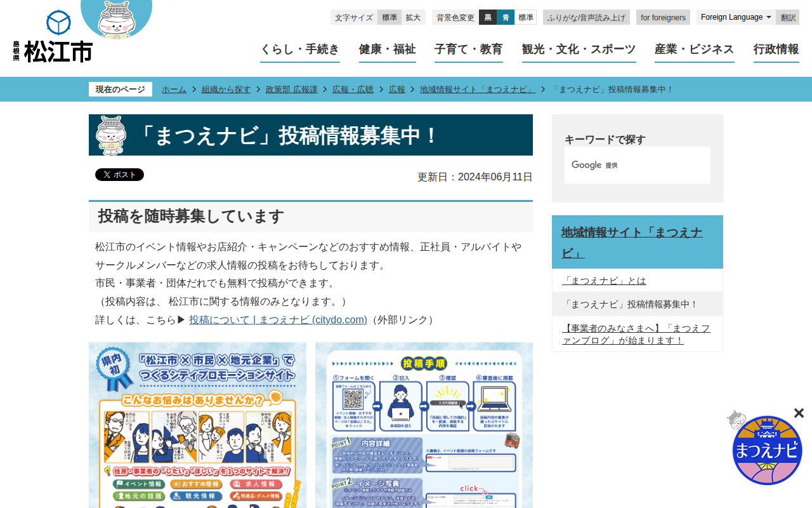Open 広報・広聴 breadcrumb link
Screen dimensions: 812x508
click(353, 90)
